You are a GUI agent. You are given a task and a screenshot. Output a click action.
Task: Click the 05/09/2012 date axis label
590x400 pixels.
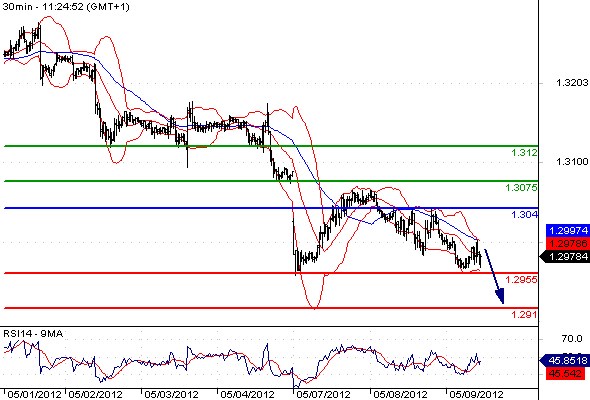(477, 394)
